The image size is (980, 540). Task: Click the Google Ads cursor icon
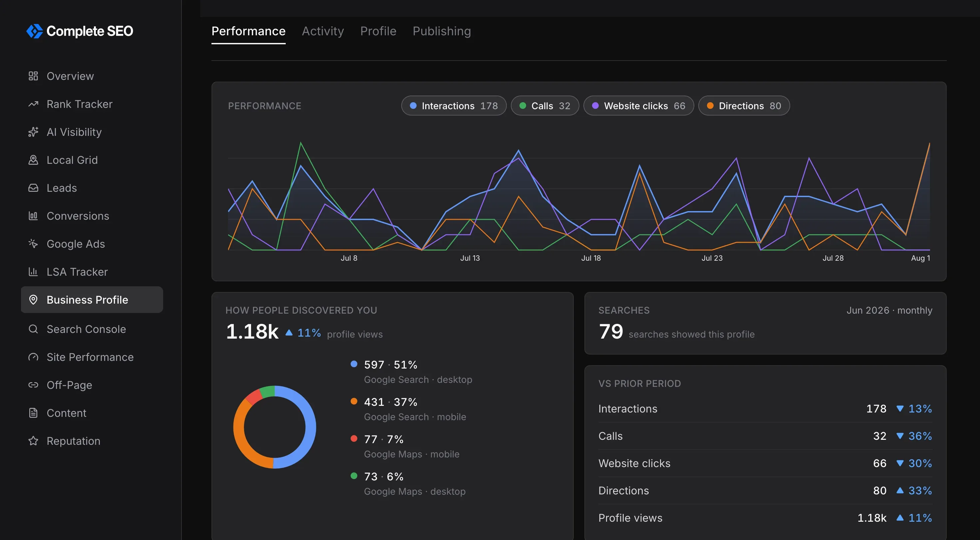(34, 244)
